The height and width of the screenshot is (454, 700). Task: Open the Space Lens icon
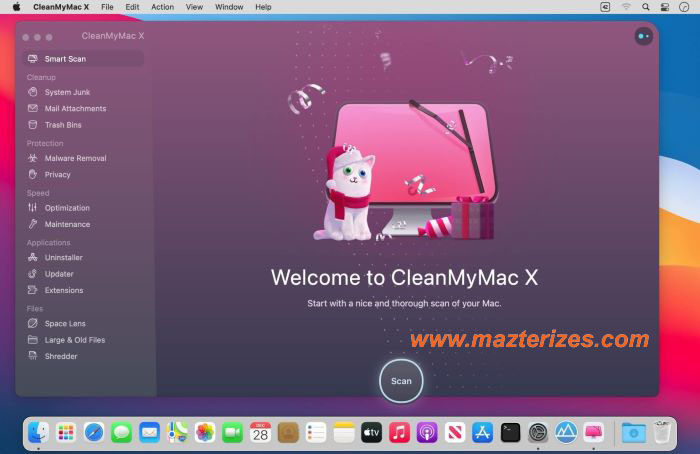click(33, 323)
